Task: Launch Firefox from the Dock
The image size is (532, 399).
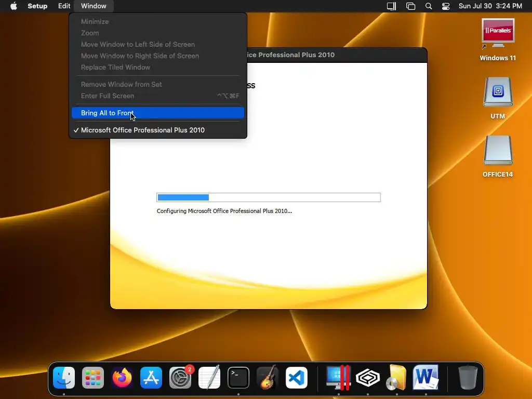Action: pyautogui.click(x=122, y=378)
